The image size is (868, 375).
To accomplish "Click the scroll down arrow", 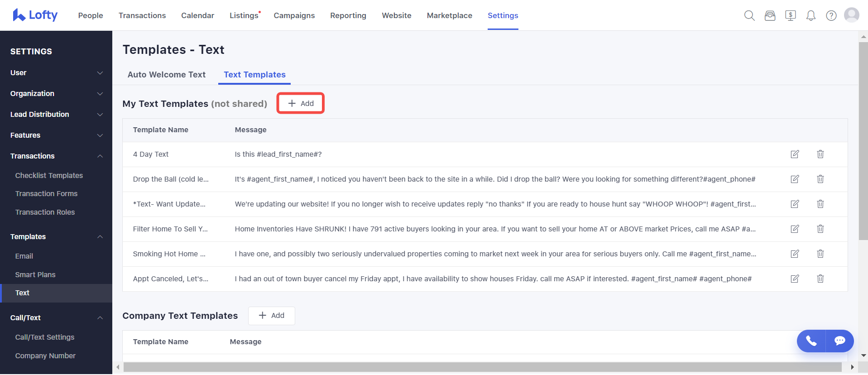I will click(863, 356).
